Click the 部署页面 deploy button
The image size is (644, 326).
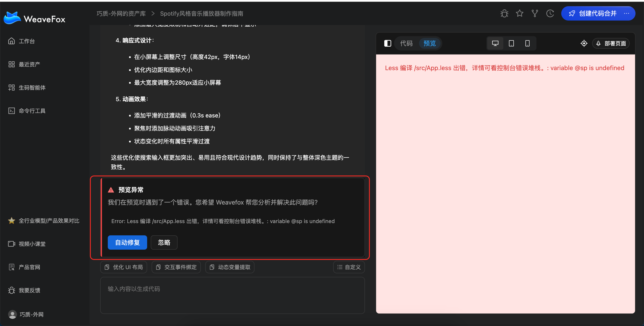coord(611,44)
